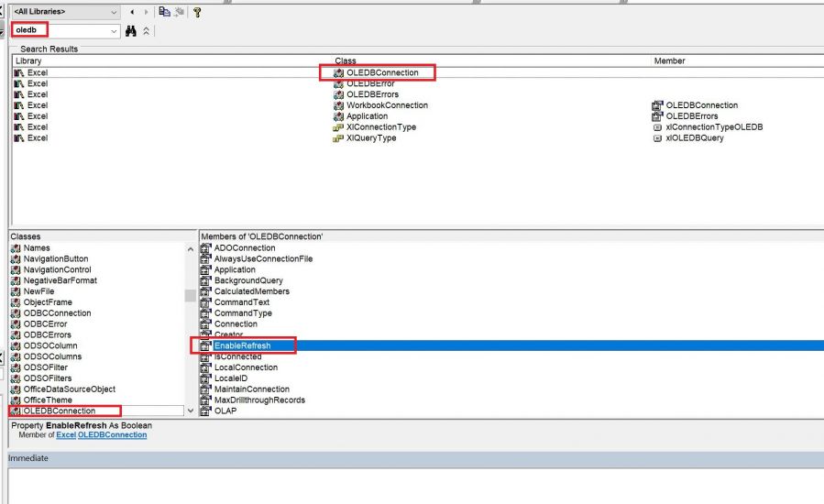Open the OLEDBConnection link in details
Image resolution: width=824 pixels, height=504 pixels.
point(112,434)
